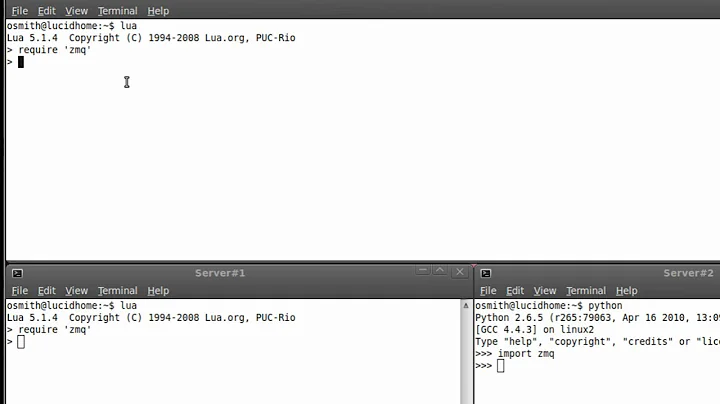Click the terminal icon in Server#1 title bar
Screen dimensions: 720x404
click(17, 274)
